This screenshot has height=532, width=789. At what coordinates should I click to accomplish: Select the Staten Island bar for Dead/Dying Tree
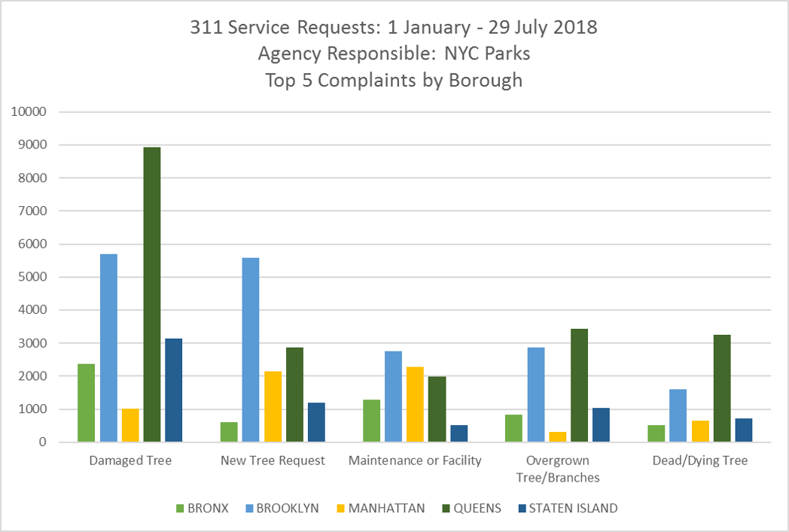tap(744, 430)
